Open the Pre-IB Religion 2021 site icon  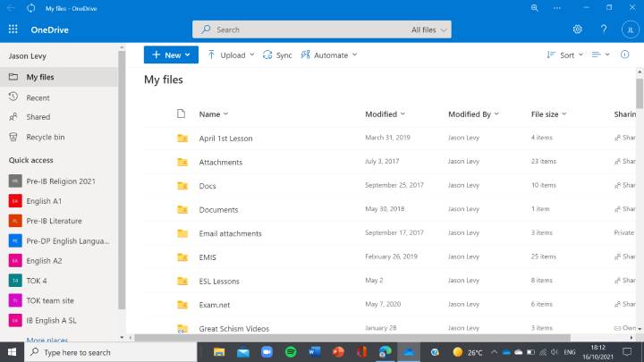pyautogui.click(x=15, y=181)
